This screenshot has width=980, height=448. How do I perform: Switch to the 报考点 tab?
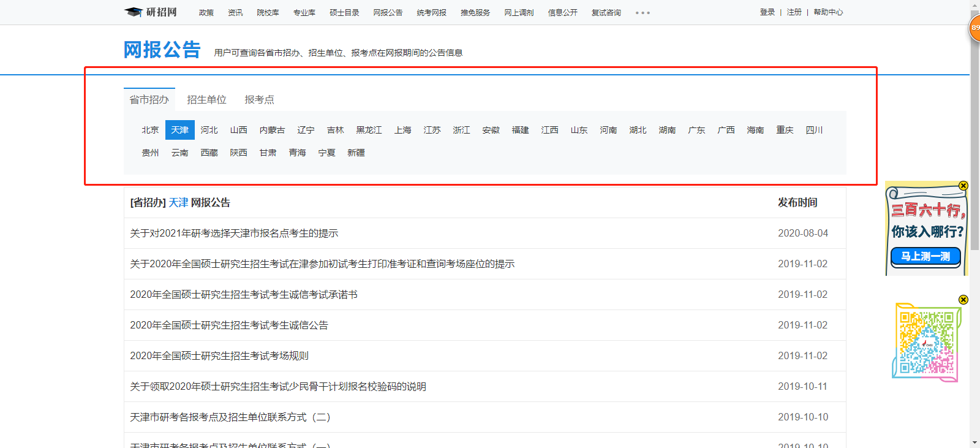click(259, 99)
